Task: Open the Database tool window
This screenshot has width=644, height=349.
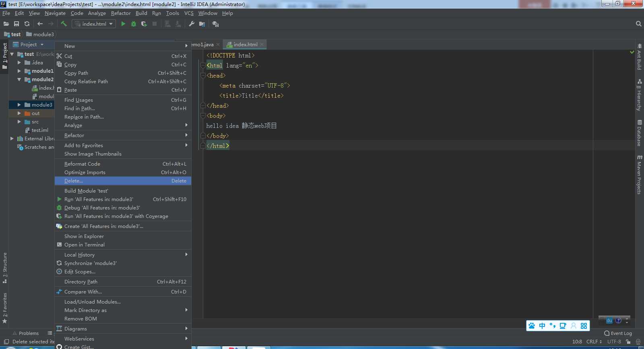Action: tap(639, 133)
